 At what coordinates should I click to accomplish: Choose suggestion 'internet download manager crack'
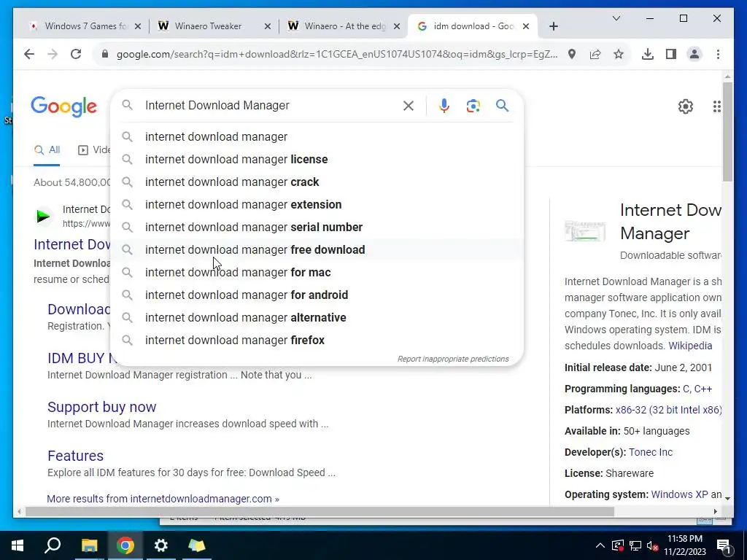pyautogui.click(x=317, y=182)
